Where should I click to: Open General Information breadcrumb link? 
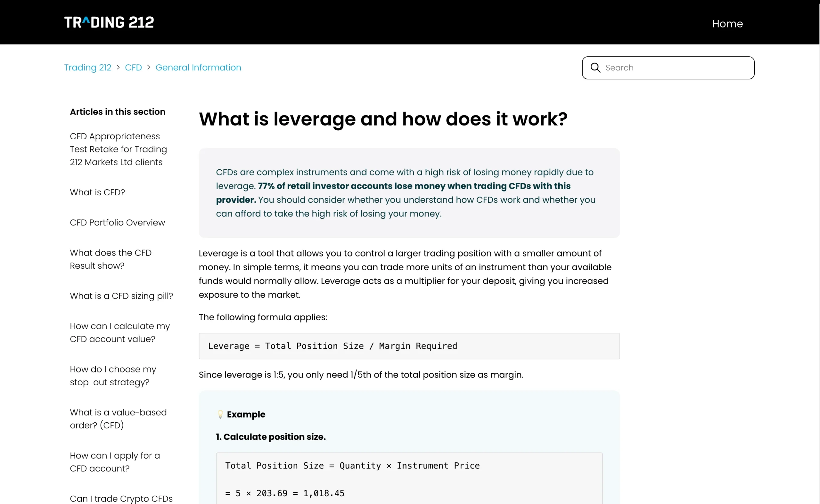[198, 67]
